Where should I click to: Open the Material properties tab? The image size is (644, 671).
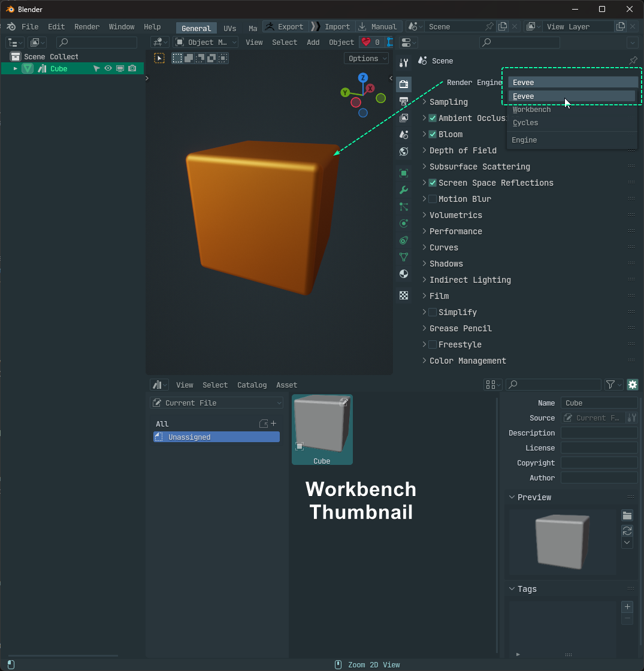click(404, 274)
